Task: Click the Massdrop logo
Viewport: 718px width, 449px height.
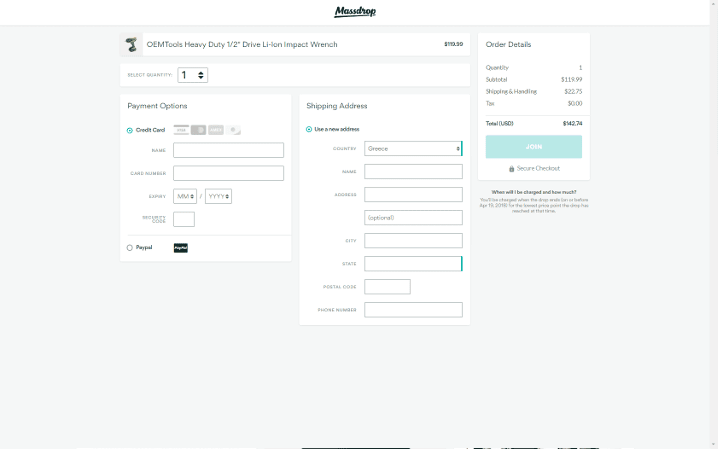Action: pos(355,11)
